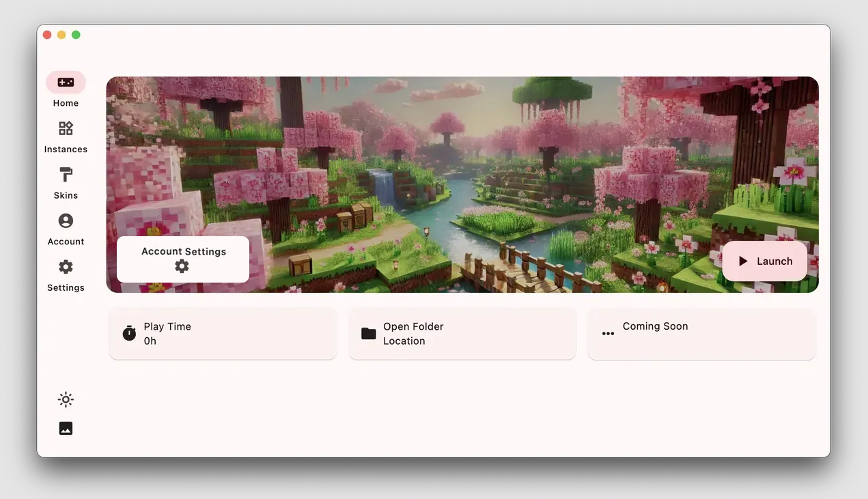Click the Account person icon in sidebar

pos(66,220)
